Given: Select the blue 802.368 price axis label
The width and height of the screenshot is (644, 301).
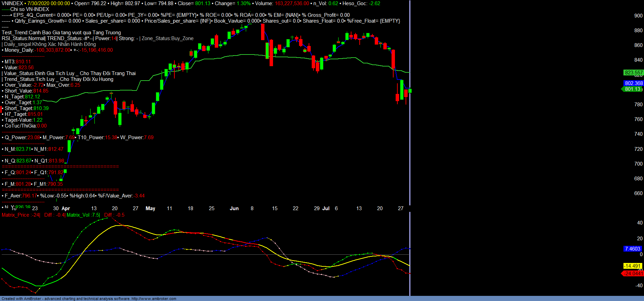Looking at the screenshot, I should click(633, 83).
